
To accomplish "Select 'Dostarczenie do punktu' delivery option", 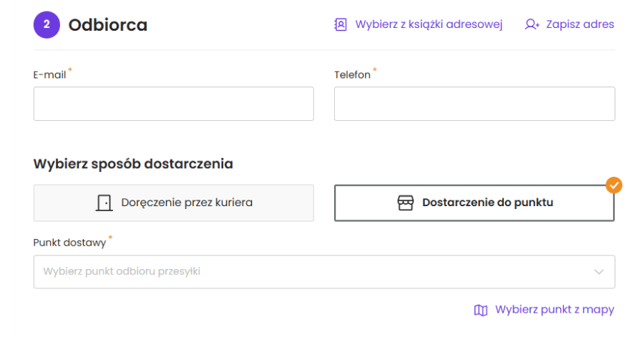I will (x=474, y=203).
